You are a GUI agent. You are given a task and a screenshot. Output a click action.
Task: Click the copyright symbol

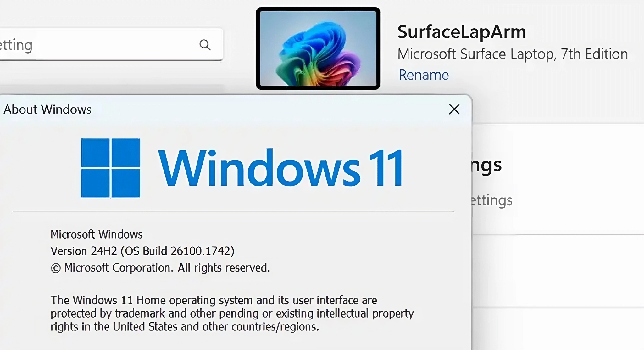point(56,268)
